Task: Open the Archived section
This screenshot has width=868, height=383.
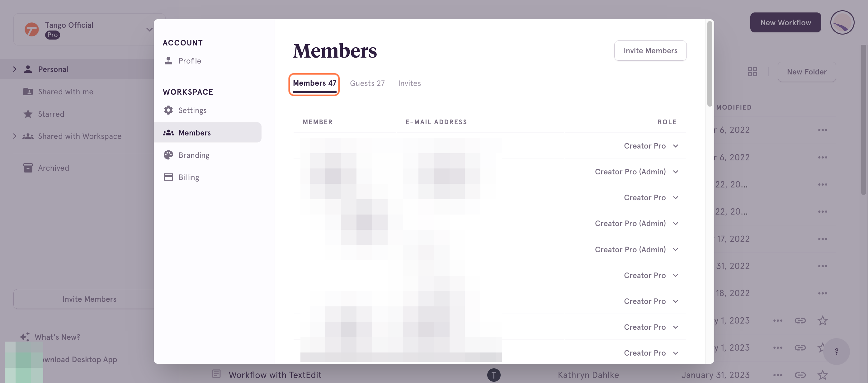Action: coord(46,168)
